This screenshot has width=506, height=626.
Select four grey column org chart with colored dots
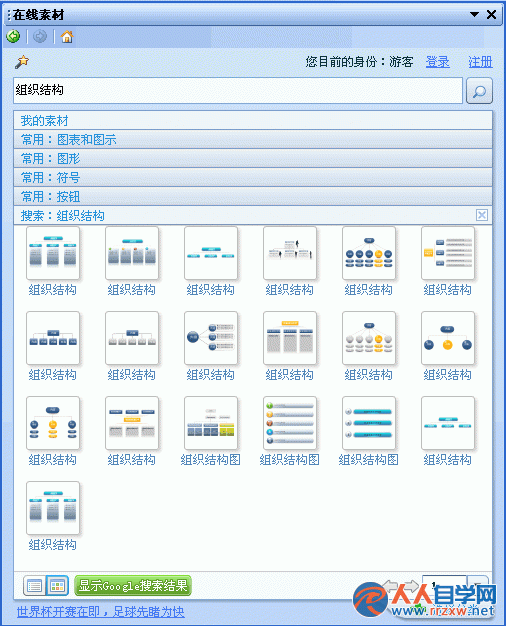point(132,253)
